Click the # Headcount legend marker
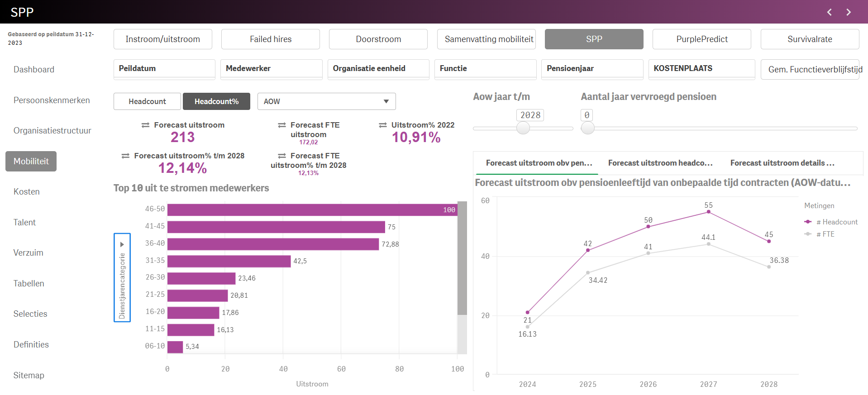868x395 pixels. 808,222
